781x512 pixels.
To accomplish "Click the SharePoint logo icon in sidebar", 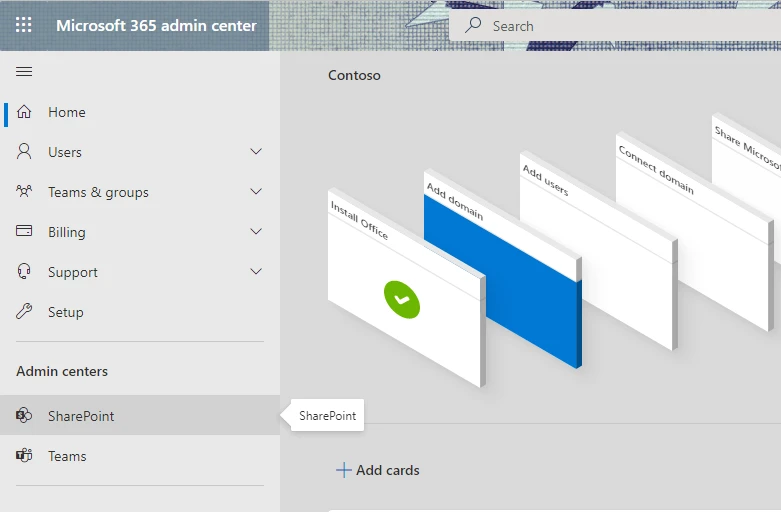I will coord(24,415).
